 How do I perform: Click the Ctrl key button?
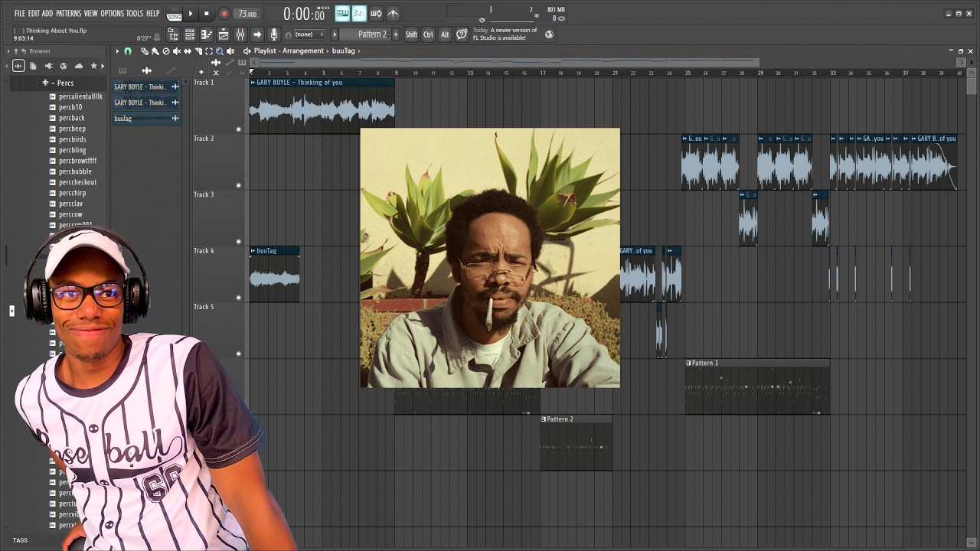click(428, 34)
